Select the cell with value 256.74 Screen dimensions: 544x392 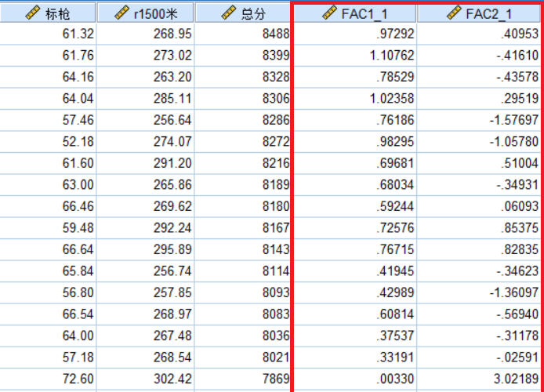pos(145,271)
